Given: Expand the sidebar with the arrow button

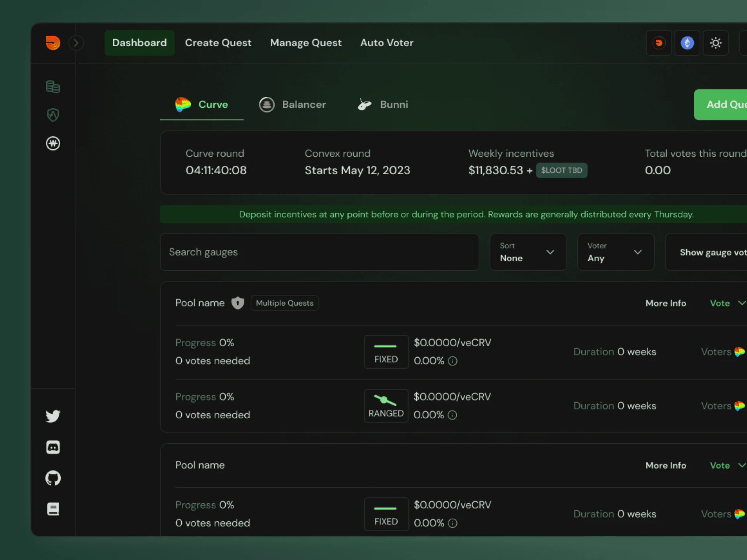Looking at the screenshot, I should [76, 43].
